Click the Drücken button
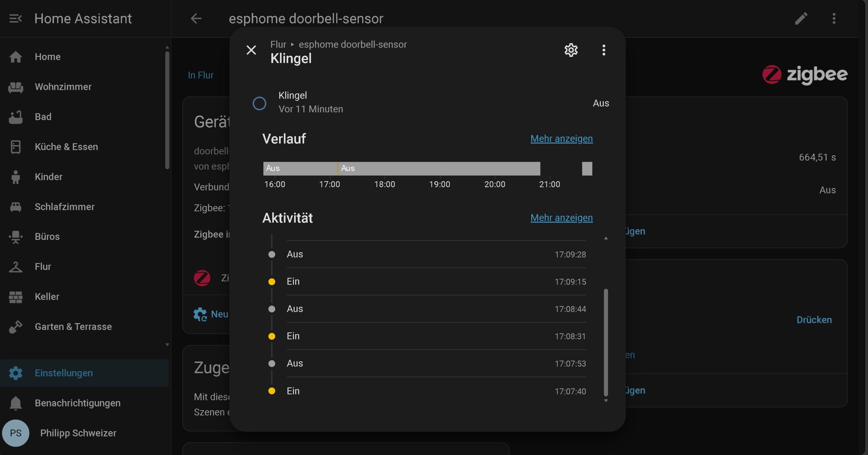868x455 pixels. [x=814, y=320]
